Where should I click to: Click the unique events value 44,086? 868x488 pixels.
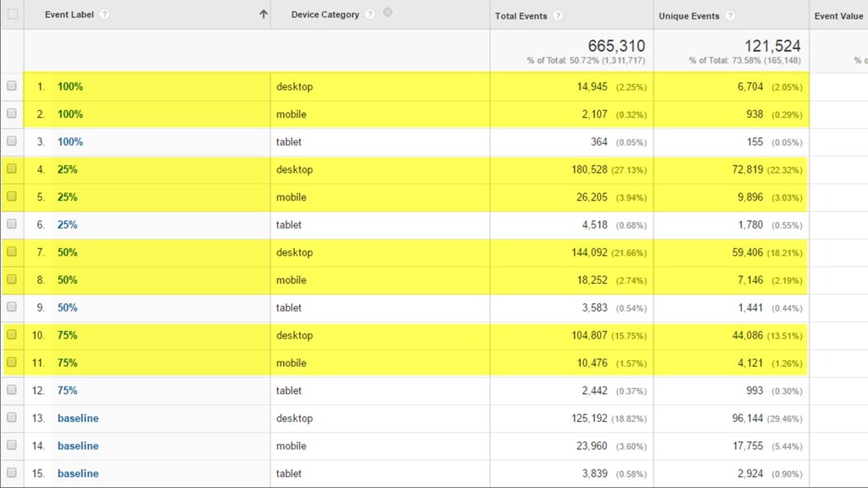coord(748,335)
